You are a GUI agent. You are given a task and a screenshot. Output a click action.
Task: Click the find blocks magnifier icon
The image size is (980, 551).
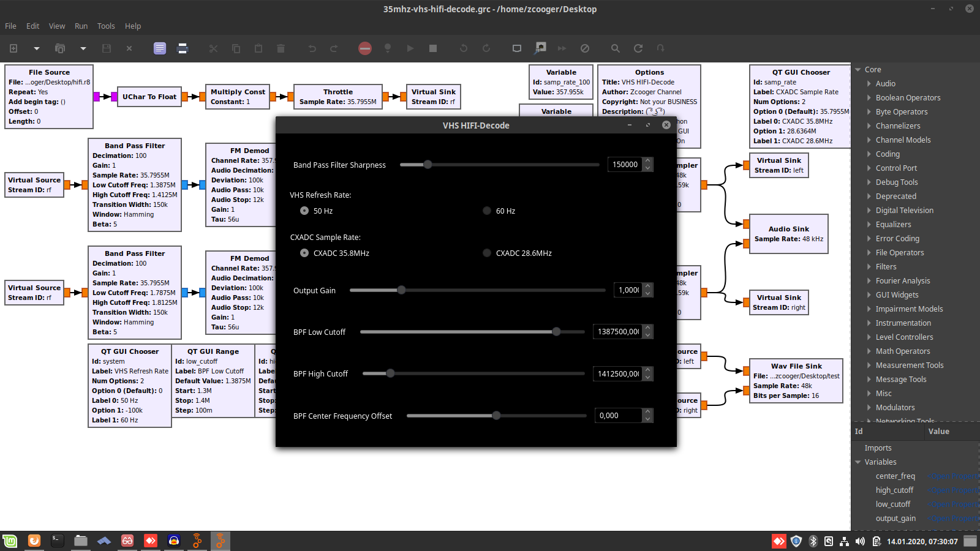coord(616,48)
